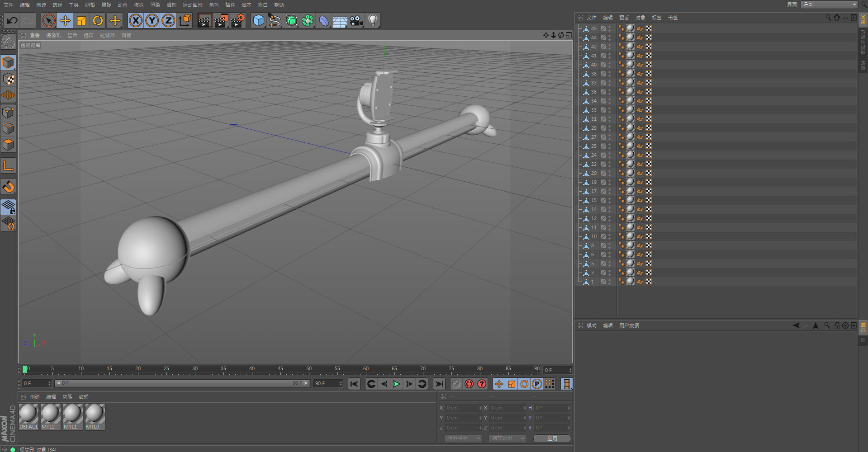Click frame 45 on the timeline ruler
The width and height of the screenshot is (868, 452).
pos(280,370)
